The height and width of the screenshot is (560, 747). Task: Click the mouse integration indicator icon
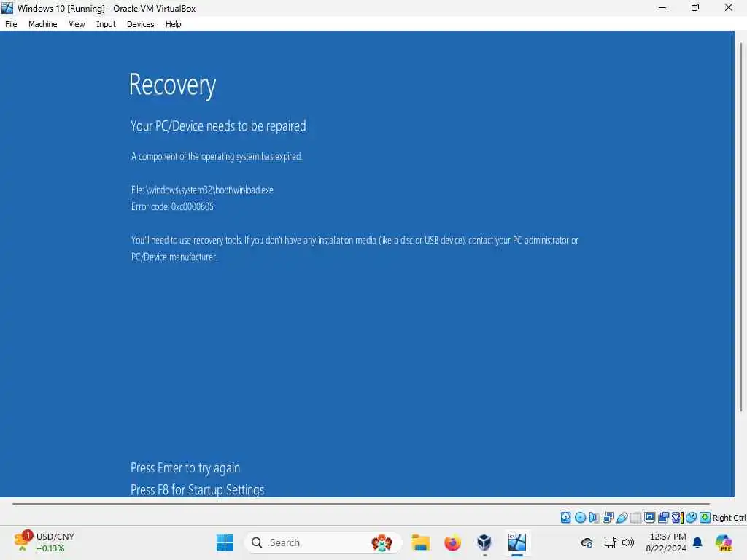(x=692, y=517)
